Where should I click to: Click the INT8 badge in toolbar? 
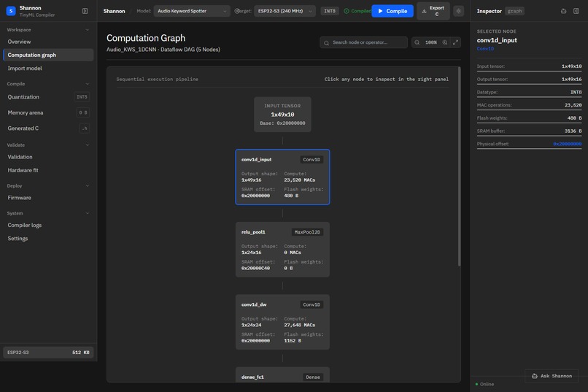tap(330, 11)
